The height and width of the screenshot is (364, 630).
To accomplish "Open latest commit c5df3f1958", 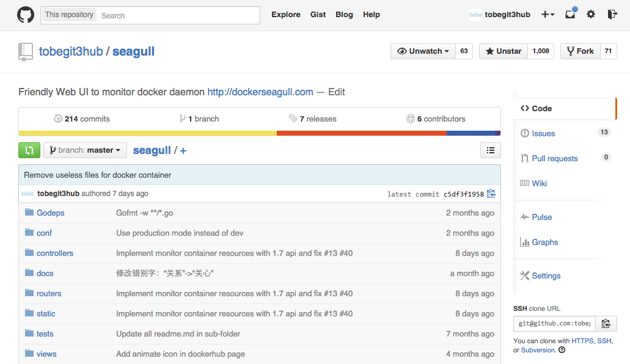I will pos(464,194).
